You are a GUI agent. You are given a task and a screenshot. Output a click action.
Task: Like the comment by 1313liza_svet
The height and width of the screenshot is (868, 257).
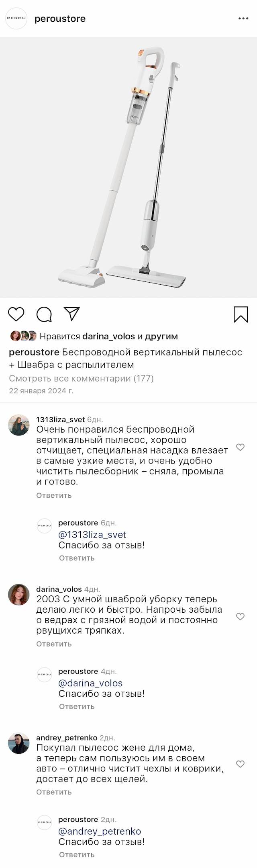pos(240,447)
